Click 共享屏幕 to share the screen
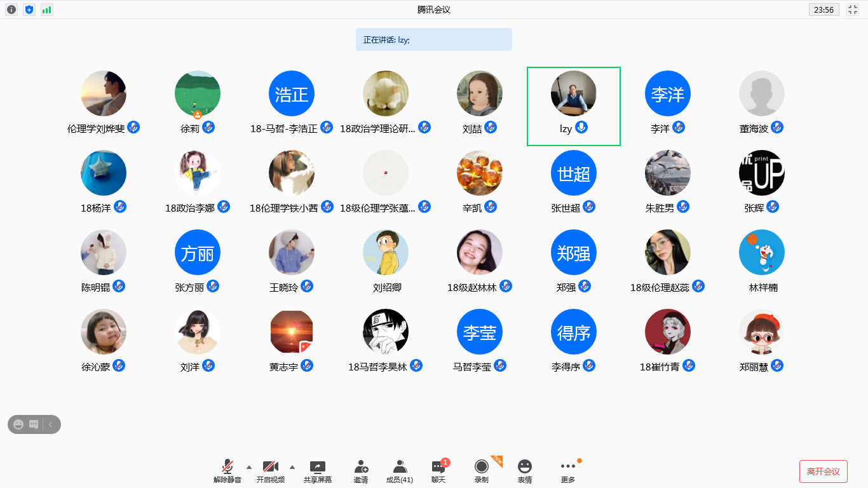Viewport: 868px width, 488px height. click(x=317, y=471)
